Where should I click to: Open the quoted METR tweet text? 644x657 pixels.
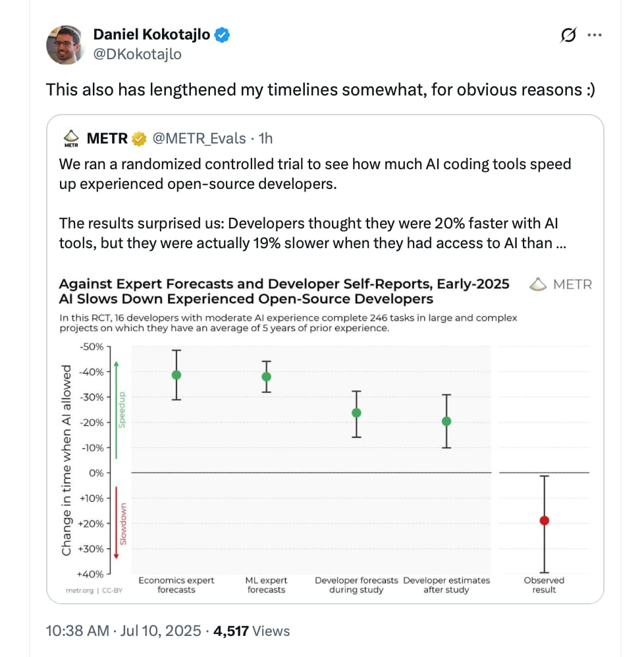[314, 203]
